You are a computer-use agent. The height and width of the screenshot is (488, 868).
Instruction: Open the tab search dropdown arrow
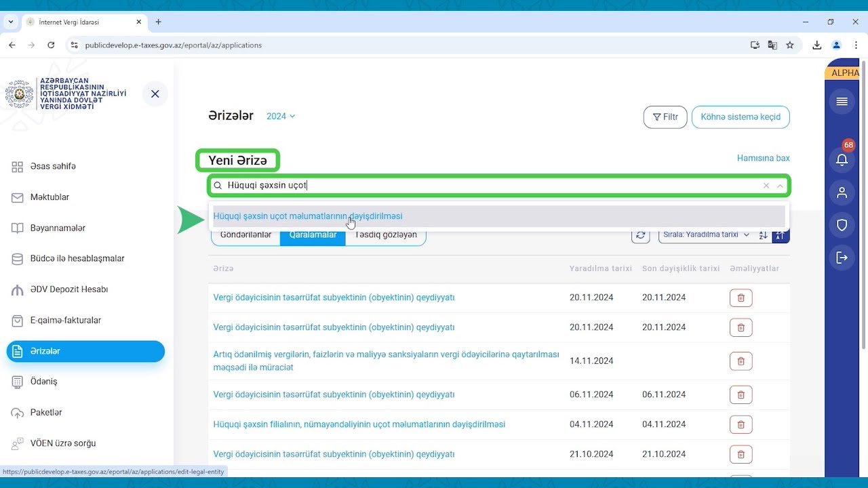[x=11, y=22]
